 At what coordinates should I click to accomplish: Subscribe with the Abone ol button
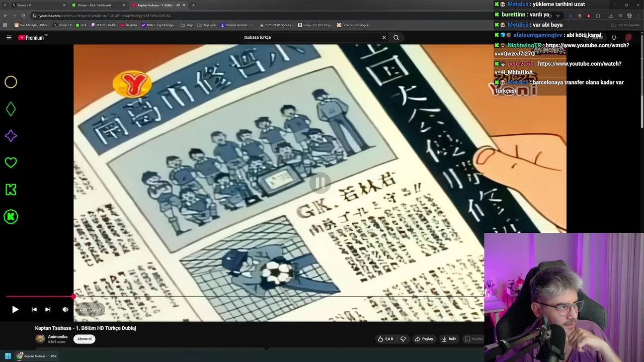[x=85, y=339]
